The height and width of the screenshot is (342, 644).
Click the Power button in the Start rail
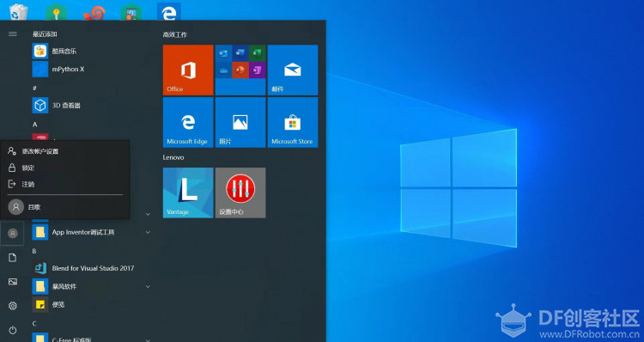click(13, 330)
